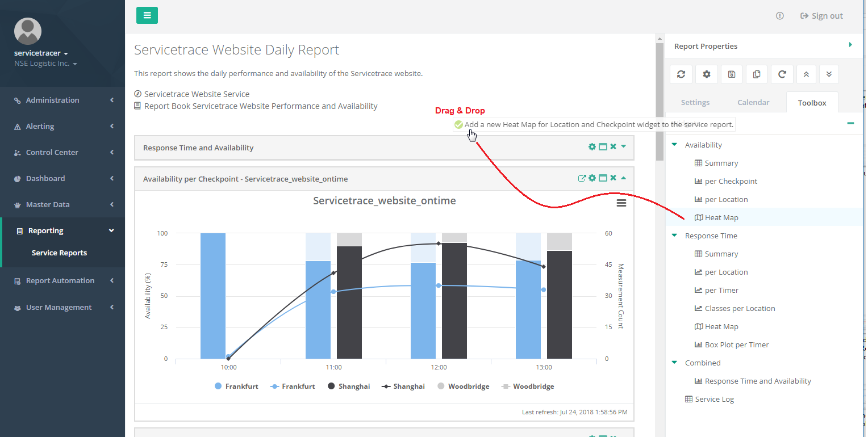Open Servicetrace Website Service link
868x437 pixels.
pos(197,94)
